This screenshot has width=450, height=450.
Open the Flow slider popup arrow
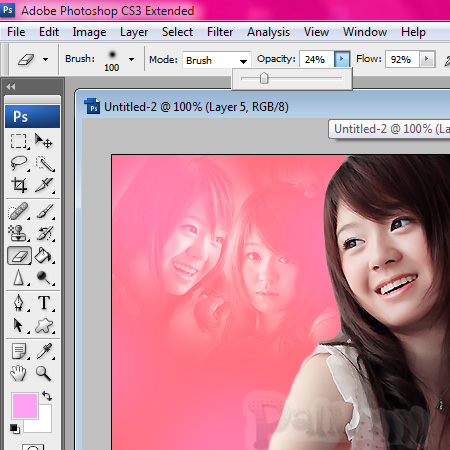pyautogui.click(x=427, y=59)
